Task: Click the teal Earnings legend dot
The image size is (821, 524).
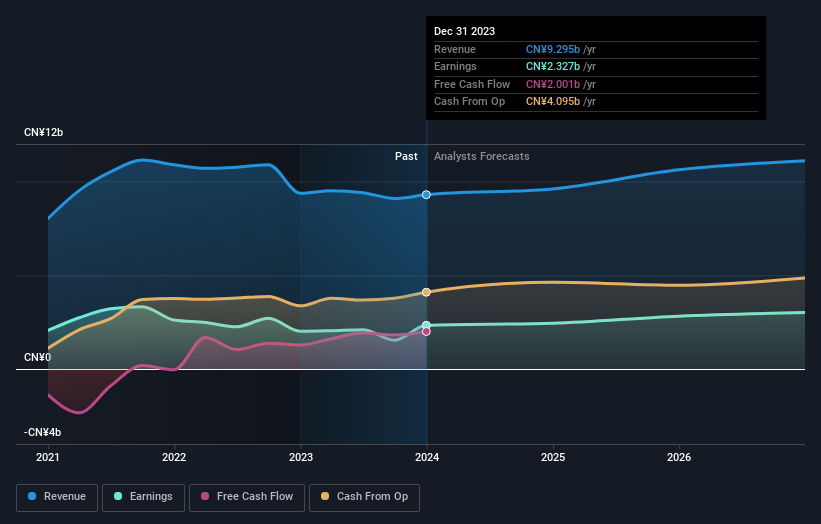Action: tap(118, 496)
